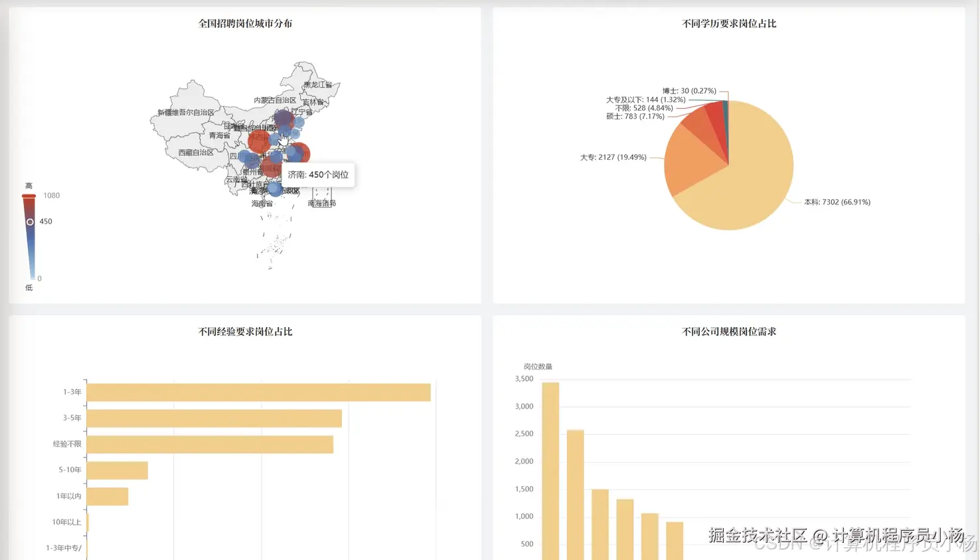Click the top handle of the visual map slider
The height and width of the screenshot is (560, 980).
click(x=29, y=196)
